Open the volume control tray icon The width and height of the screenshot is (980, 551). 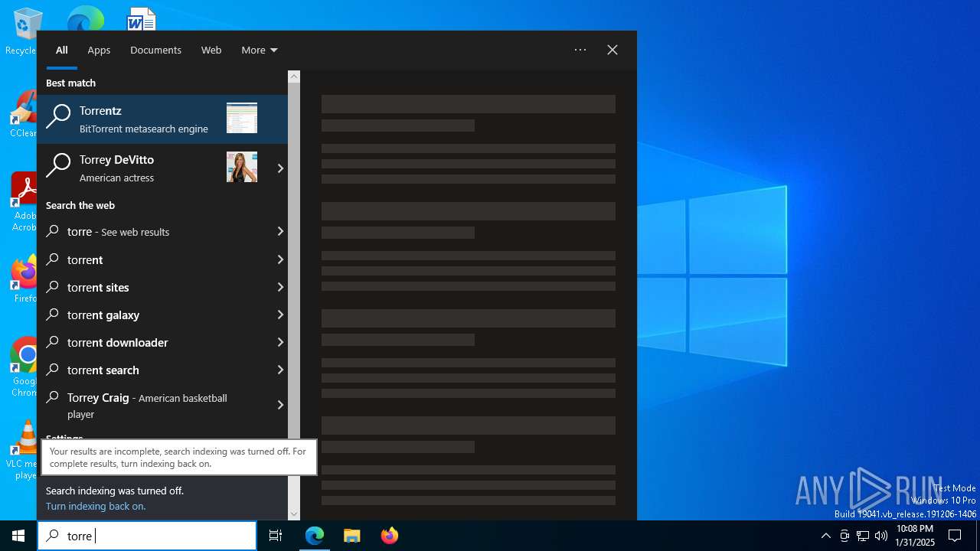click(881, 536)
